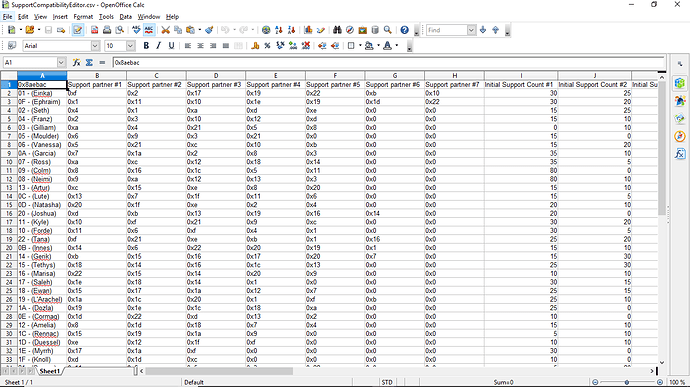The width and height of the screenshot is (690, 387).
Task: Toggle italic formatting
Action: click(158, 45)
